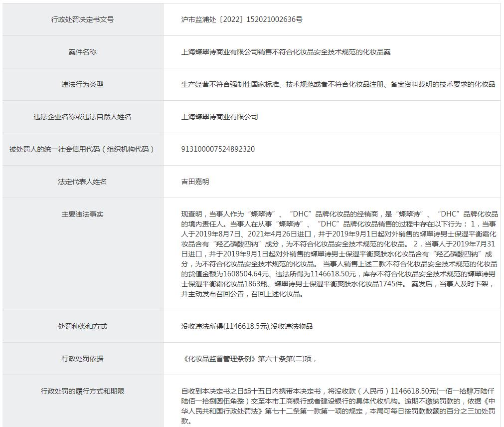Click the 行政处罚依据 label

pos(82,359)
